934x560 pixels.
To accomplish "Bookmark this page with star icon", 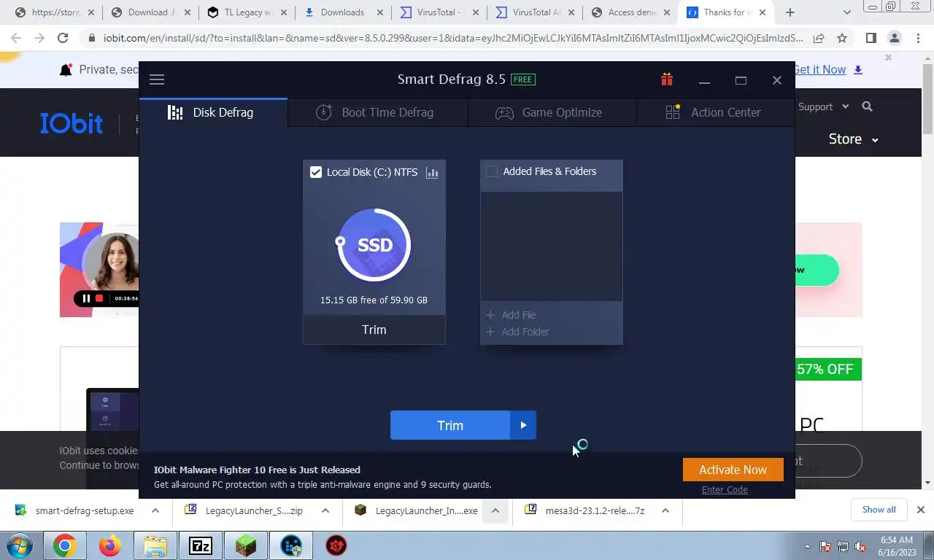I will click(842, 39).
